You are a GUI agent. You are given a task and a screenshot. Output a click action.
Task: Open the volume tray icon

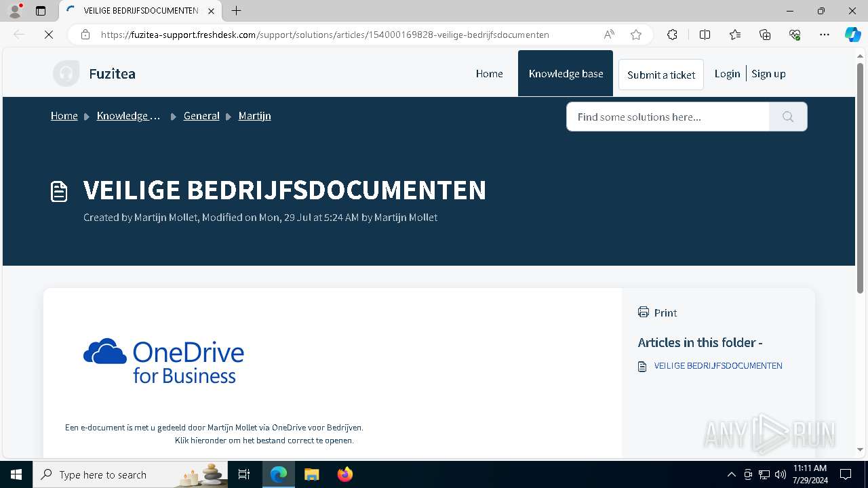pos(781,474)
